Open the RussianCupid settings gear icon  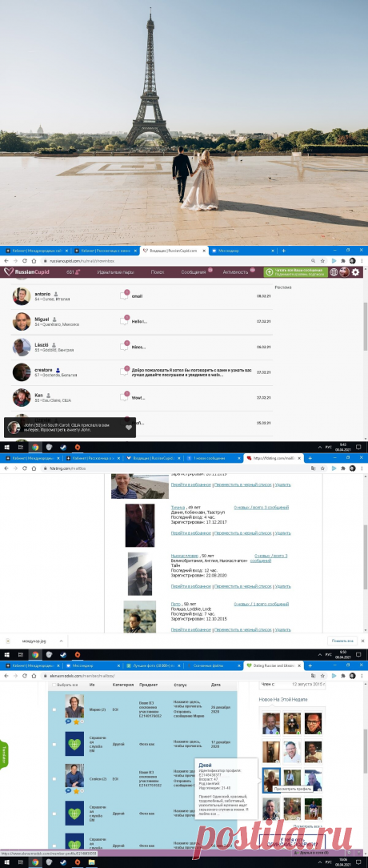(x=355, y=271)
